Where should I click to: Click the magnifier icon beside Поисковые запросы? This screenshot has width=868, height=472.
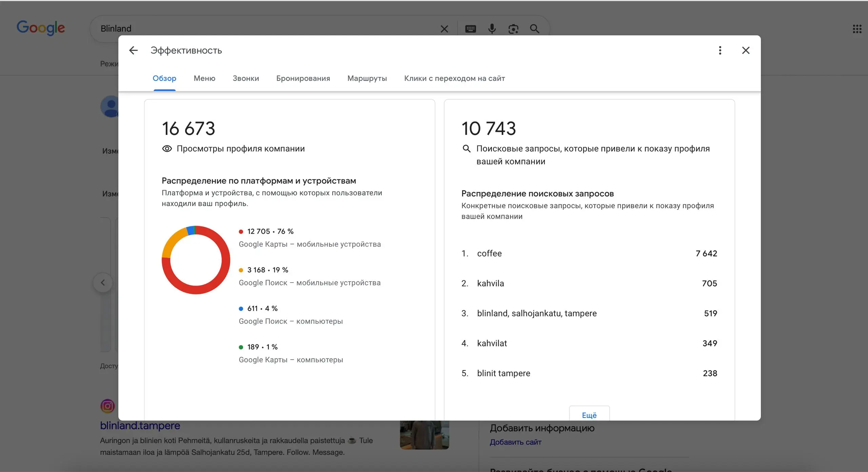pyautogui.click(x=467, y=149)
